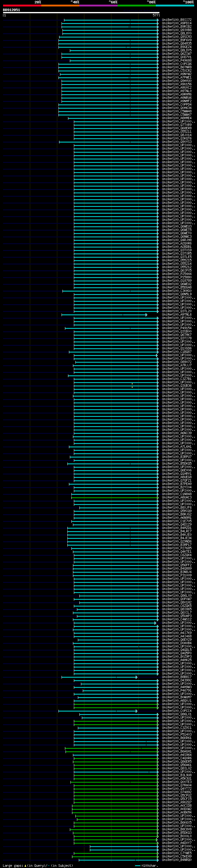Select the UniRef100_A9NMF2 label
The image size is (197, 868).
(x=176, y=101)
